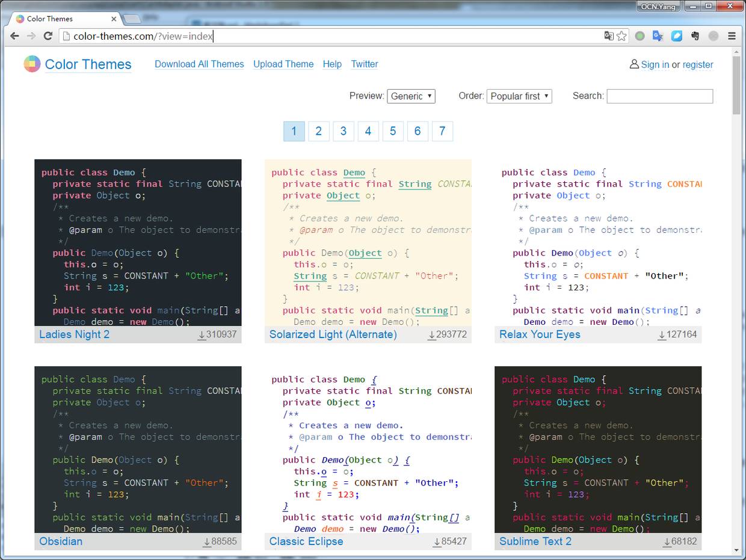The height and width of the screenshot is (560, 746).
Task: Click inside the Search field
Action: [659, 96]
